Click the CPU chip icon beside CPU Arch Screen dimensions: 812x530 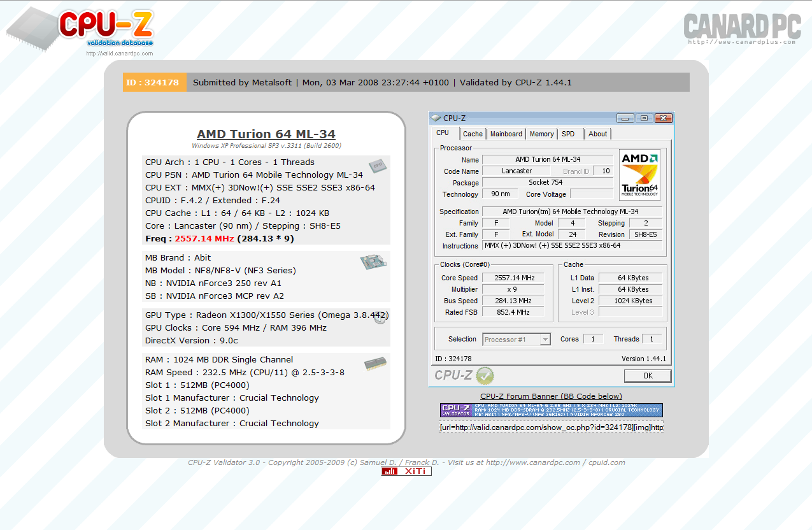coord(378,166)
